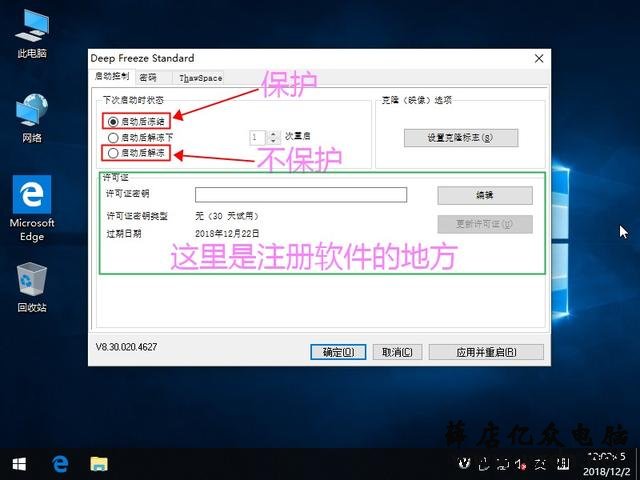The image size is (640, 480).
Task: Click the 克隆（映像）选项 group label
Action: 416,100
